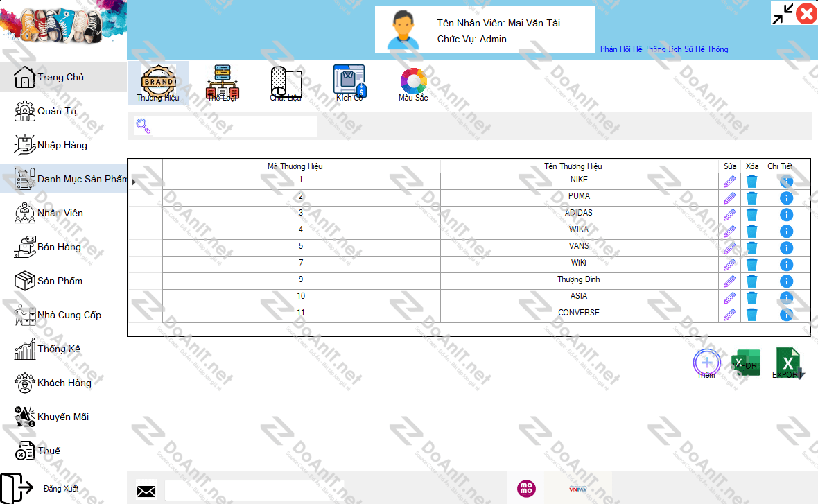This screenshot has width=818, height=504.
Task: Edit the Thượng Đình brand
Action: pyautogui.click(x=729, y=281)
